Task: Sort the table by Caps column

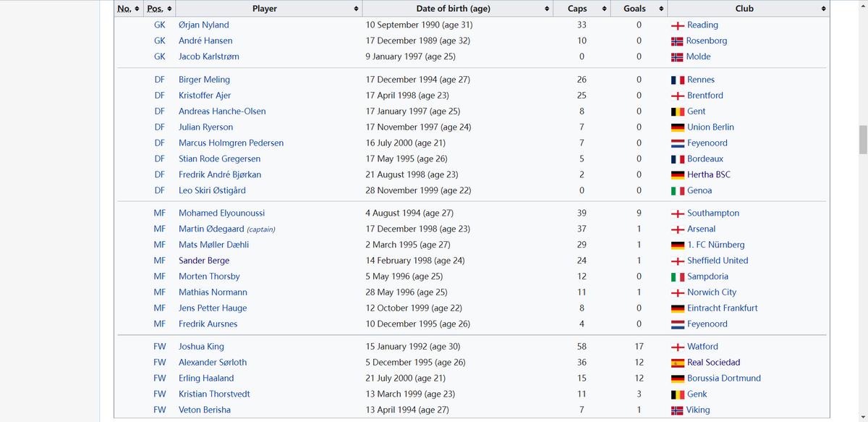Action: click(604, 9)
